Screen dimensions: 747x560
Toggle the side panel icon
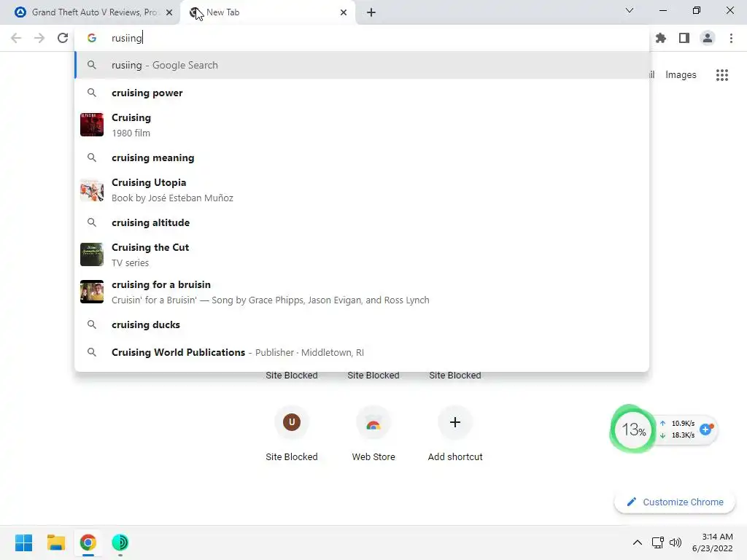pyautogui.click(x=684, y=38)
